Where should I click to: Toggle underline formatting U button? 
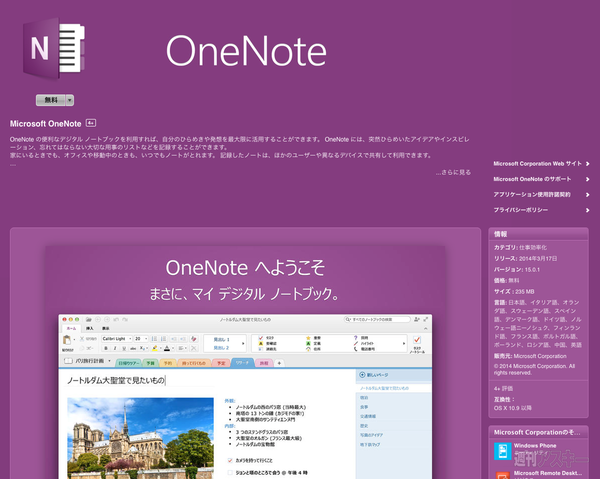pyautogui.click(x=124, y=349)
